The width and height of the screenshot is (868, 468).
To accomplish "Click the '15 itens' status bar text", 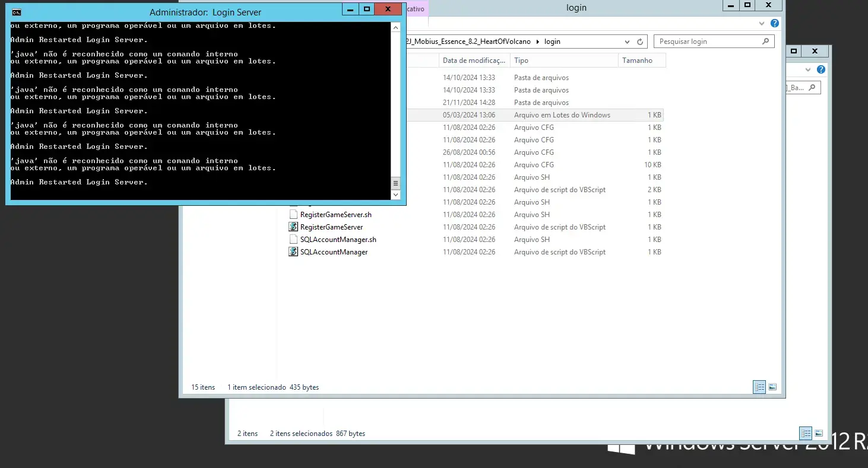I will [x=203, y=387].
